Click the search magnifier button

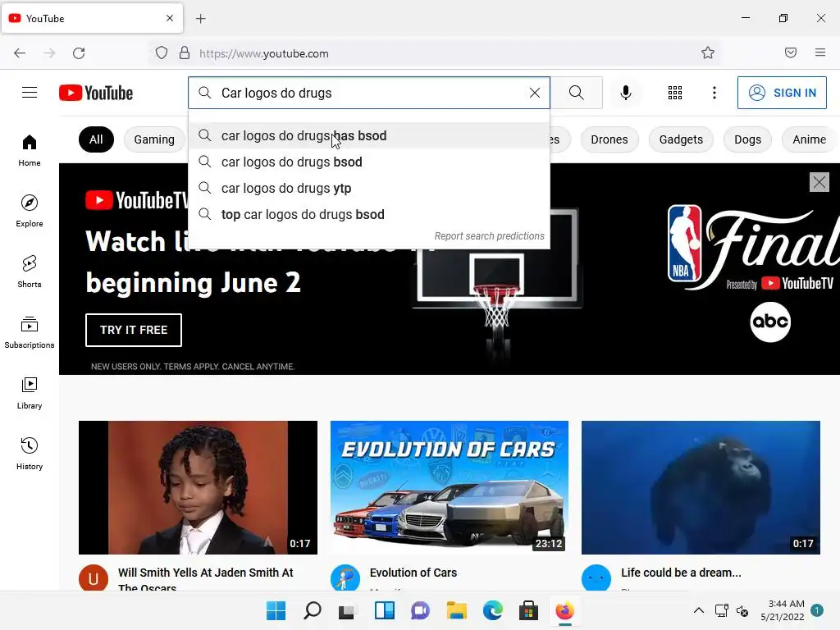pos(577,93)
